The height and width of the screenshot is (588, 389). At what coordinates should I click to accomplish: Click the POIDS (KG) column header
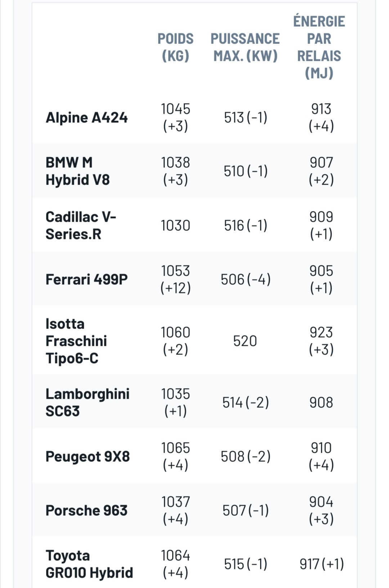tap(175, 47)
